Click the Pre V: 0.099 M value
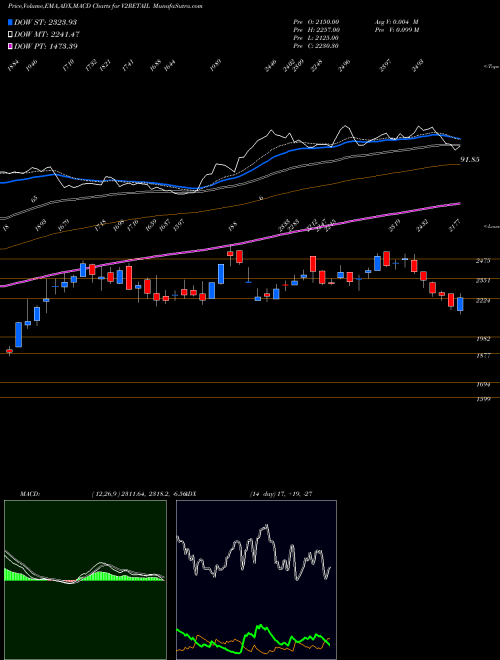This screenshot has width=500, height=660. tap(396, 30)
